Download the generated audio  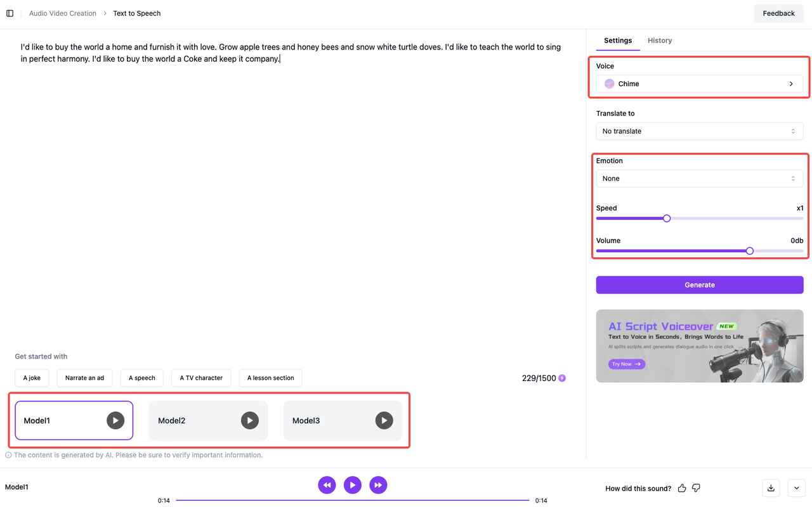tap(771, 488)
